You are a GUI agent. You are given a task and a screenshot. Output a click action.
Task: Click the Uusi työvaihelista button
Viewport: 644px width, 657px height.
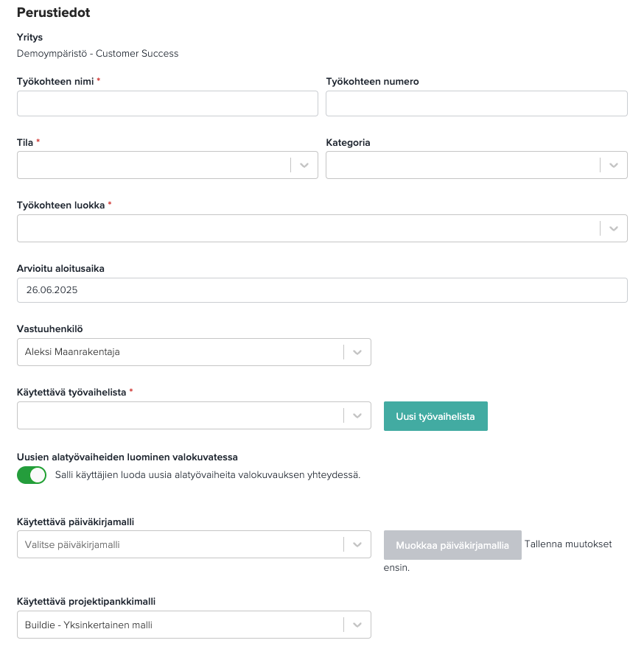(435, 416)
